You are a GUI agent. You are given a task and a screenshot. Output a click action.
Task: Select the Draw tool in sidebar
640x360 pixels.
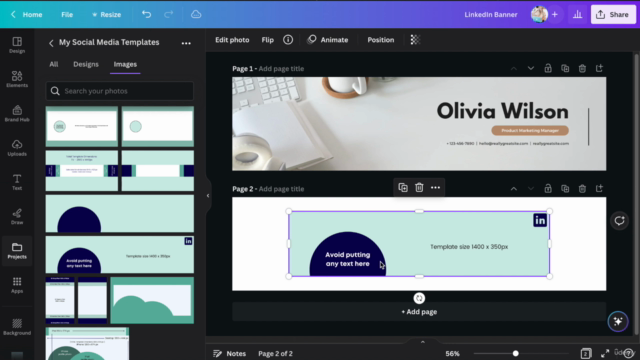coord(17,216)
